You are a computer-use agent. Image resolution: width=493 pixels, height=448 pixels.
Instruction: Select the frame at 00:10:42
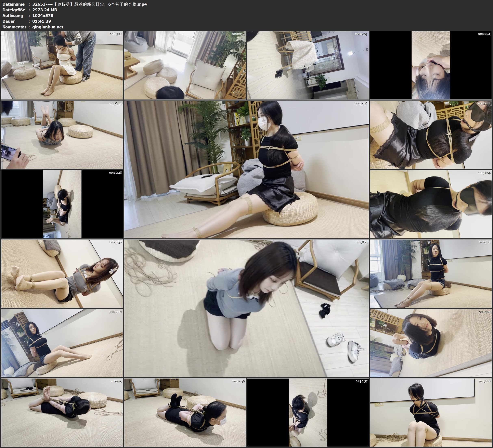click(185, 65)
